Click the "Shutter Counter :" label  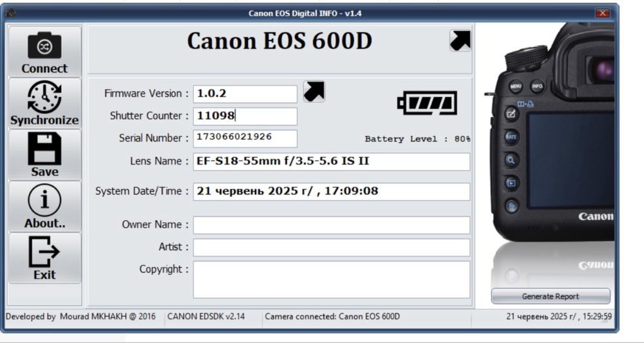149,116
